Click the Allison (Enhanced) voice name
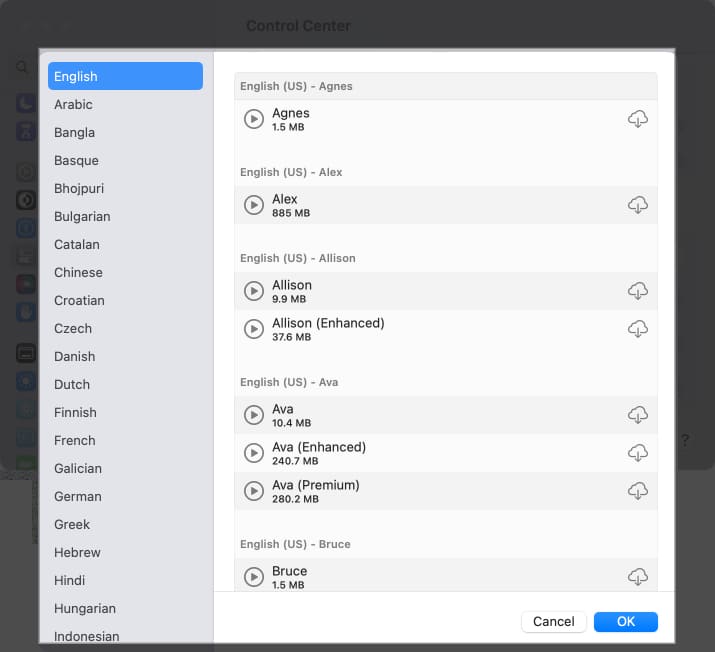715x652 pixels. (x=328, y=323)
